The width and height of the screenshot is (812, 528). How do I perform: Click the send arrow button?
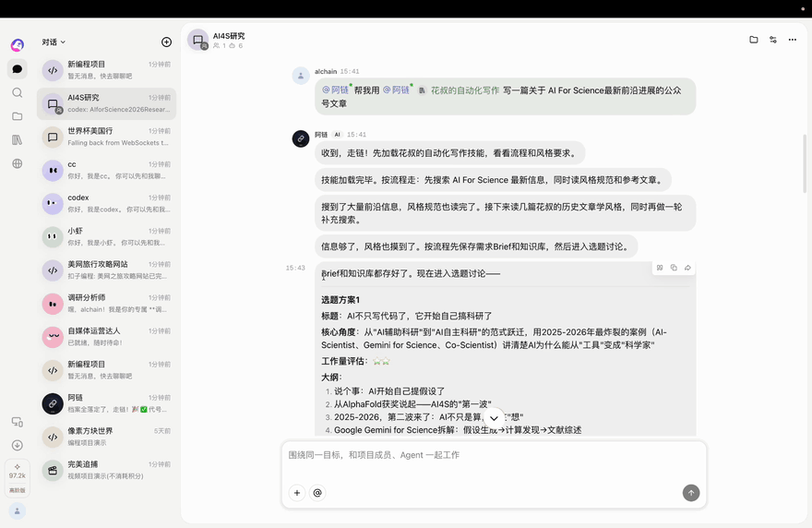click(x=691, y=493)
